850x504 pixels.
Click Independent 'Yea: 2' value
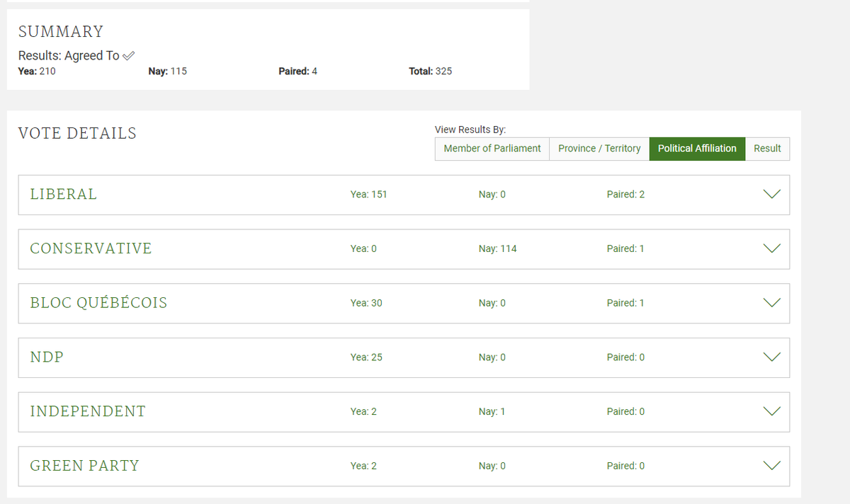363,411
